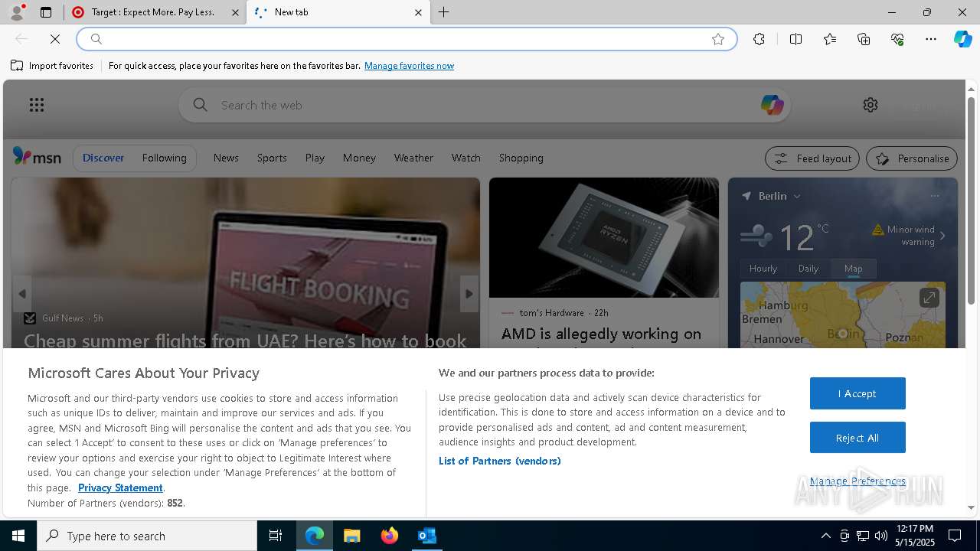Add this page to favorites star
The width and height of the screenshot is (980, 551).
coord(718,39)
